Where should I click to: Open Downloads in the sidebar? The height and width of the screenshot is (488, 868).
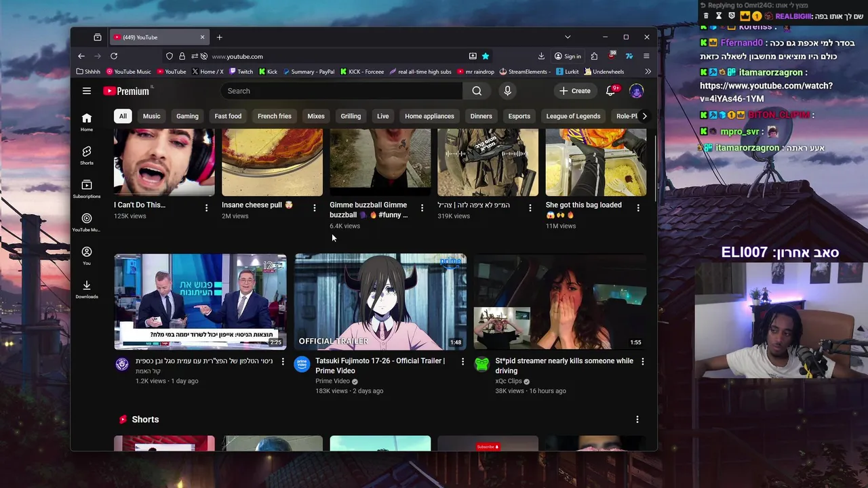point(87,289)
